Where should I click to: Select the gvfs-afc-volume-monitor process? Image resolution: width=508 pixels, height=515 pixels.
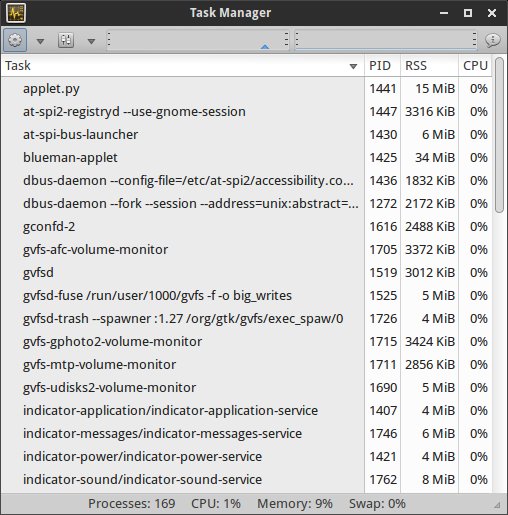tap(247, 250)
